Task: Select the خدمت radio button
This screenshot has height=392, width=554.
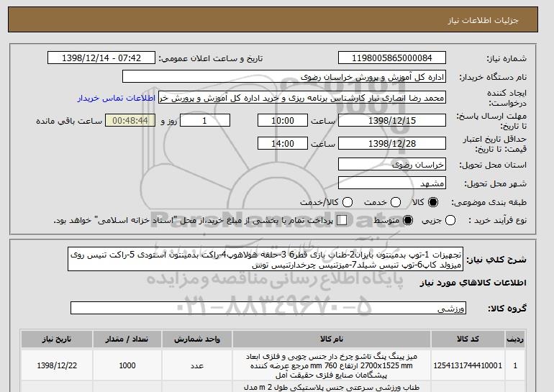Action: [396, 202]
